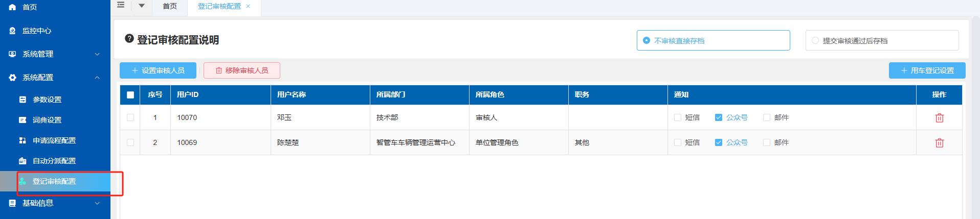Switch to the 首页 tab
Screen dimensions: 980x219
coord(170,6)
